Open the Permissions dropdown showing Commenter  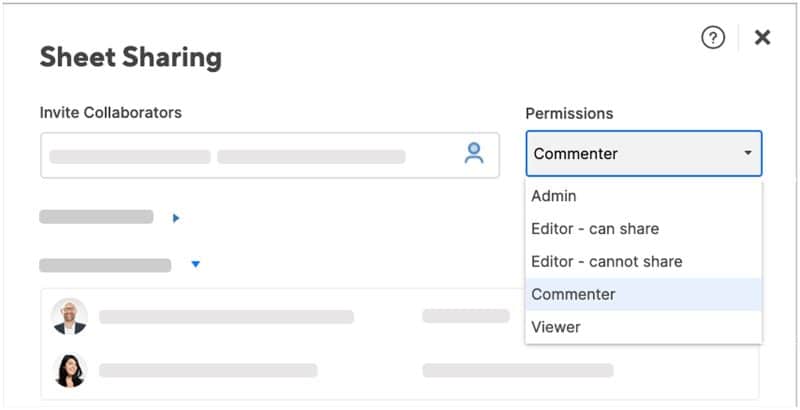click(644, 153)
